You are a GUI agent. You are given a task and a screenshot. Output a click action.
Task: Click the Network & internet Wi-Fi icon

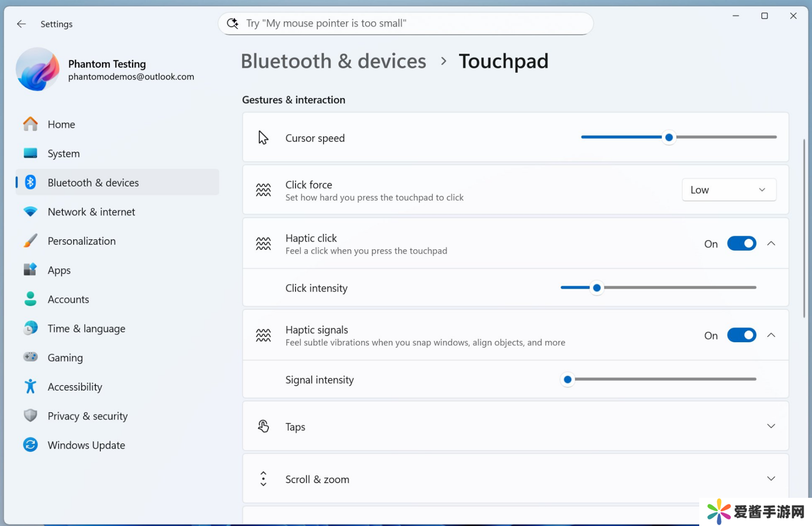tap(30, 211)
